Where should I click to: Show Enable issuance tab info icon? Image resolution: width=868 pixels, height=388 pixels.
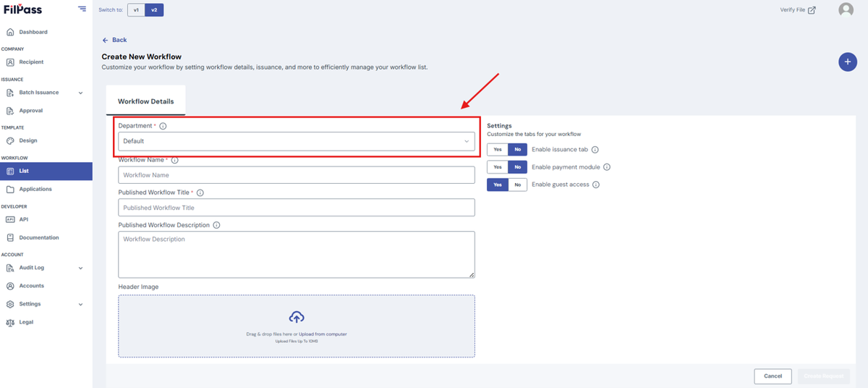pyautogui.click(x=595, y=150)
